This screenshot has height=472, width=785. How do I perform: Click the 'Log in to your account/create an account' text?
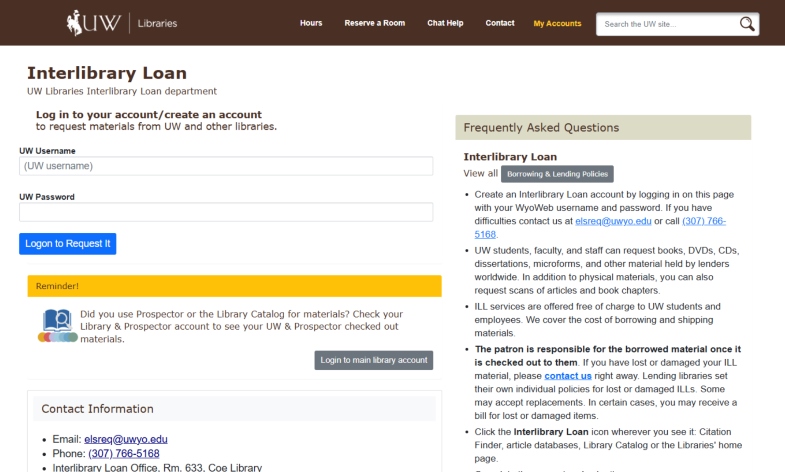click(149, 115)
